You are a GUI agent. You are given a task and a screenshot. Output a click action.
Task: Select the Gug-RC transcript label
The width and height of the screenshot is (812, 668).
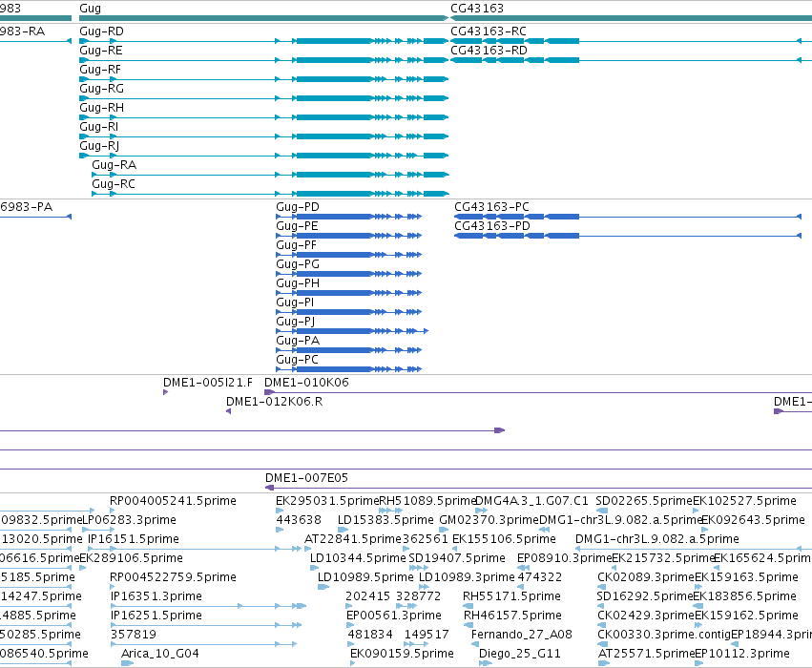(x=114, y=184)
